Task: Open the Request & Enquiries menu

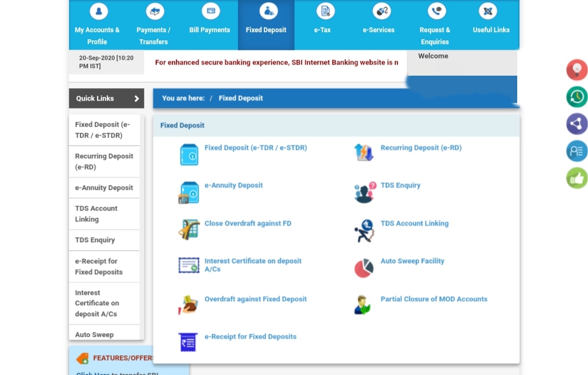Action: 434,35
